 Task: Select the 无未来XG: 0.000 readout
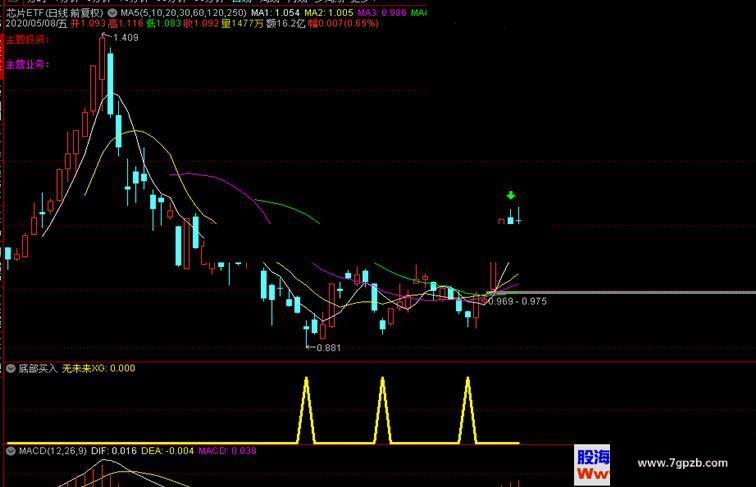98,368
